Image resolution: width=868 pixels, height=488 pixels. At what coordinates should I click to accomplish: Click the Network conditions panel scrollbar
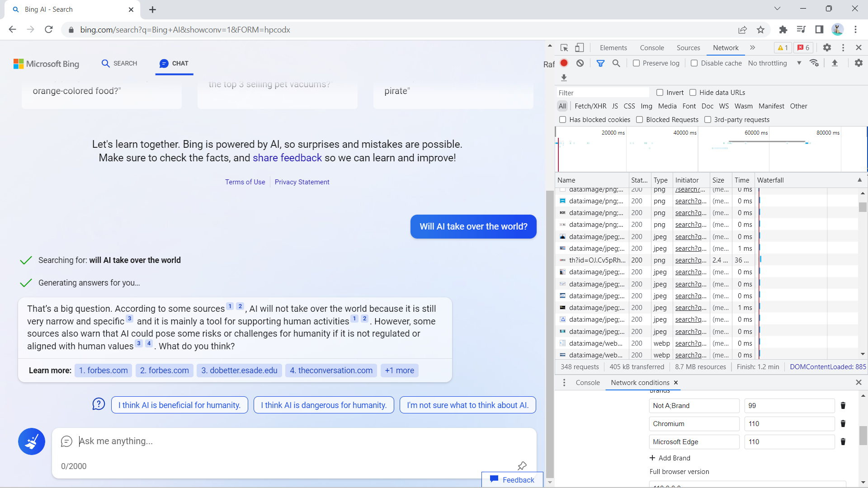(x=863, y=436)
